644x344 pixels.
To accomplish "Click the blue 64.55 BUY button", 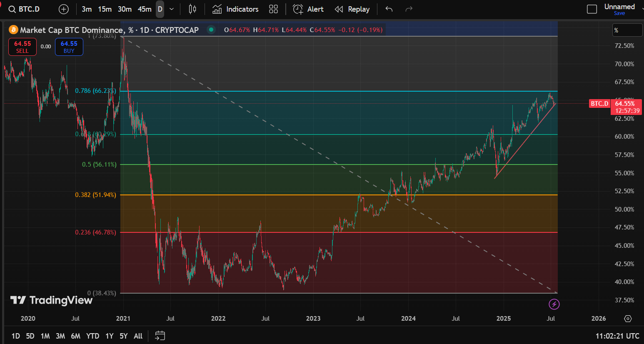I will pyautogui.click(x=69, y=47).
